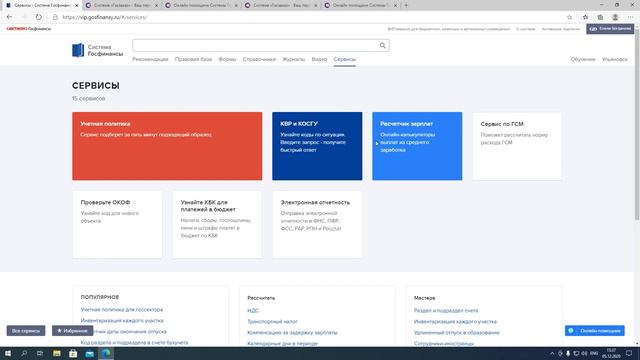Open Справочники menu item

point(259,59)
